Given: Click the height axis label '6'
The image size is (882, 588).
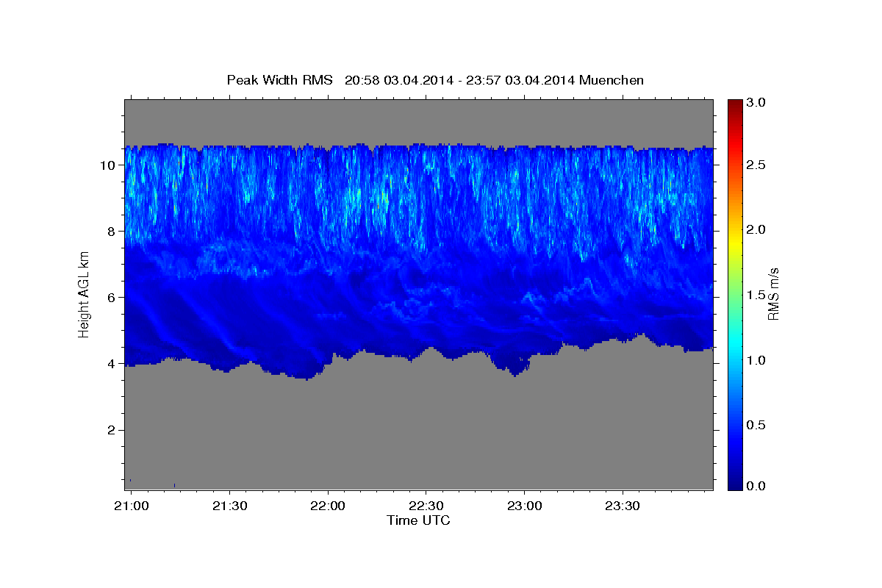Looking at the screenshot, I should click(x=113, y=297).
